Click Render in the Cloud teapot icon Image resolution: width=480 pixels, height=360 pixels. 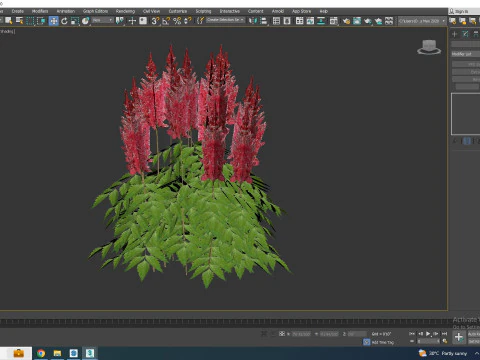[378, 21]
